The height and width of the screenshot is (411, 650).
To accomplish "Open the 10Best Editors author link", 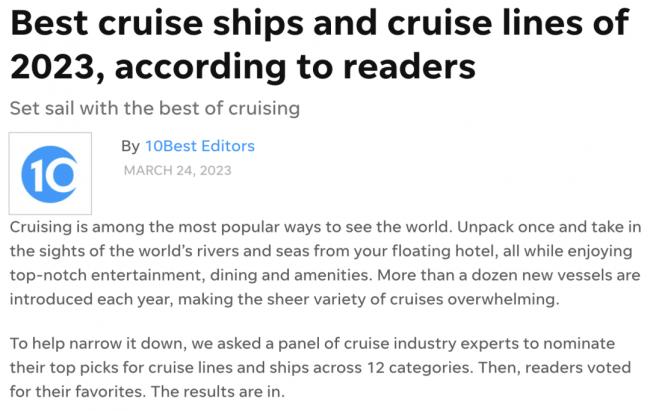I will (x=200, y=146).
